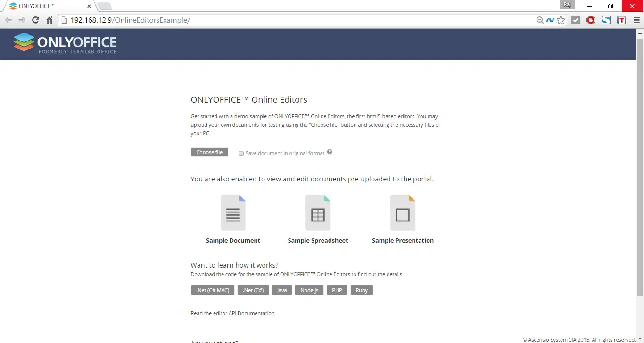
Task: Go back with browser back arrow
Action: coord(8,20)
